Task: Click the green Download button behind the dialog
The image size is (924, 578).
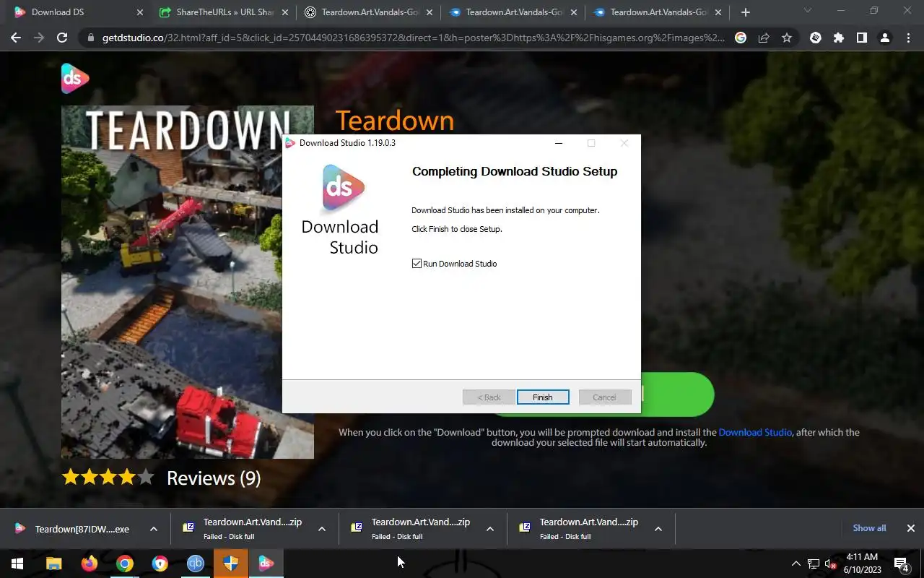Action: click(677, 394)
